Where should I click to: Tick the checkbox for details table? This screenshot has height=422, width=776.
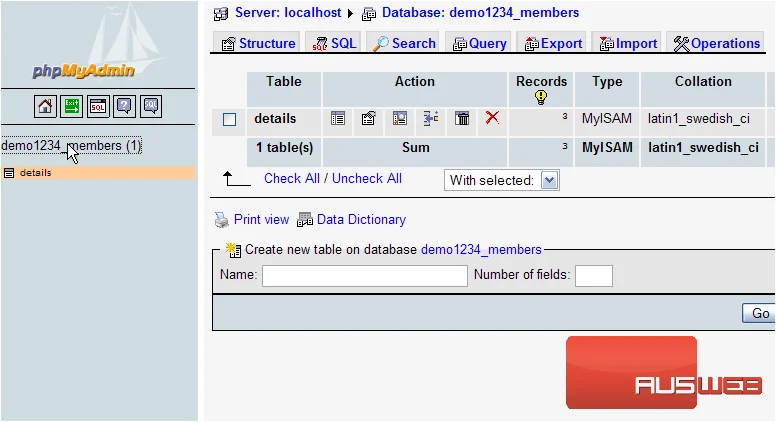229,120
